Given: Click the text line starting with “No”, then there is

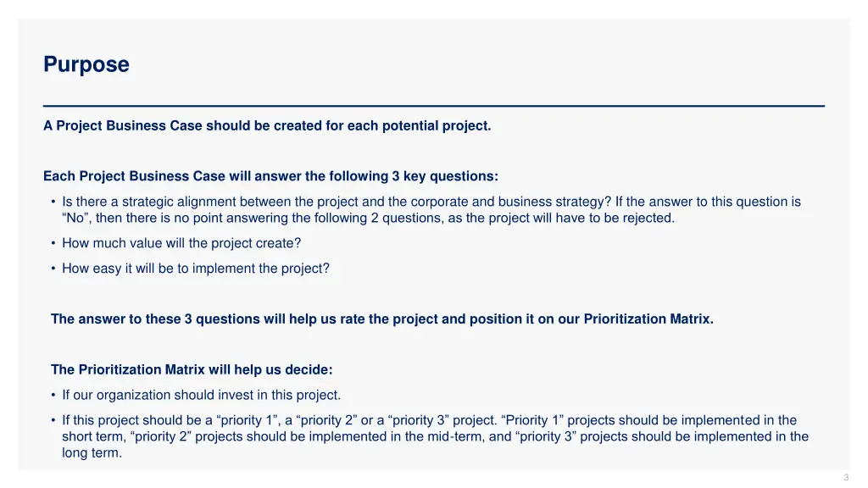Looking at the screenshot, I should [x=368, y=218].
